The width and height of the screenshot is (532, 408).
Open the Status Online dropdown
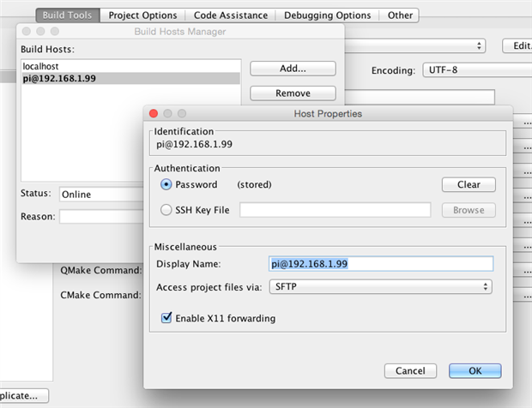[x=100, y=195]
